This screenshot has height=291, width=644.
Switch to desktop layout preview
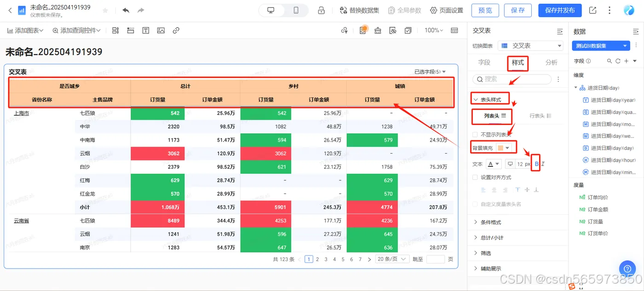click(x=271, y=10)
